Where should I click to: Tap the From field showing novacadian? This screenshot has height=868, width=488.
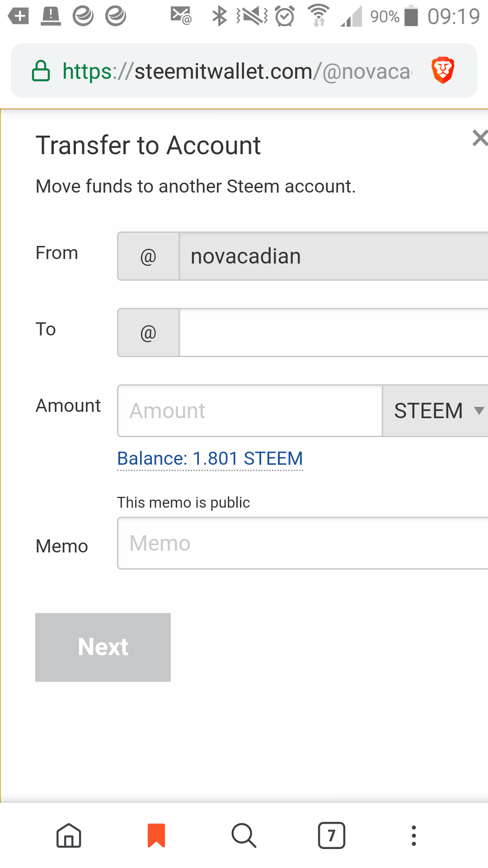click(x=333, y=256)
